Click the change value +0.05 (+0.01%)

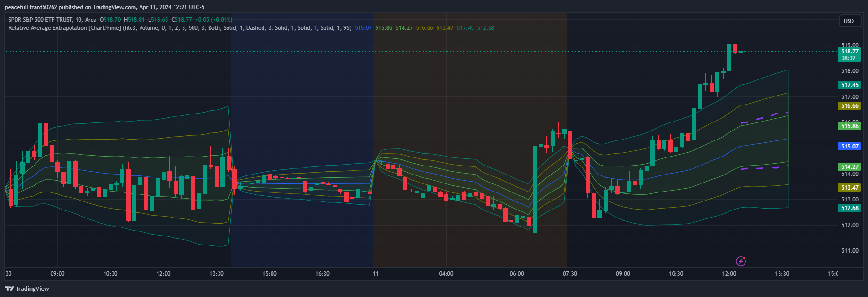214,20
